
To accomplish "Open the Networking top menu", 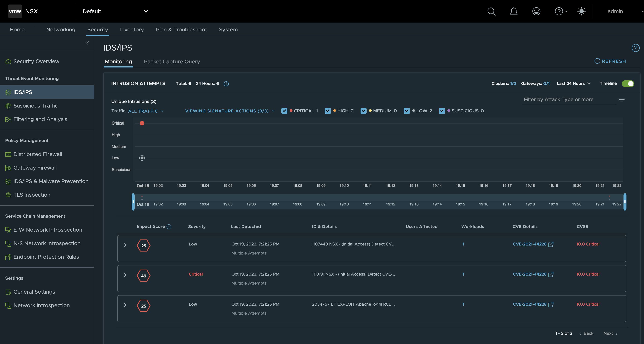I will point(61,30).
